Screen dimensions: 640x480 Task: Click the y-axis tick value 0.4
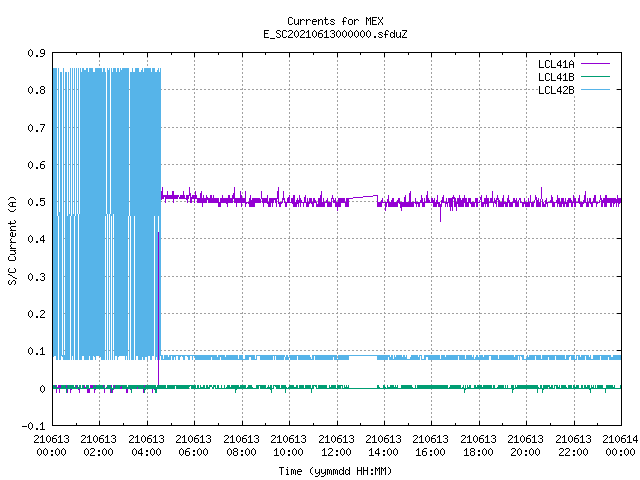coord(36,239)
